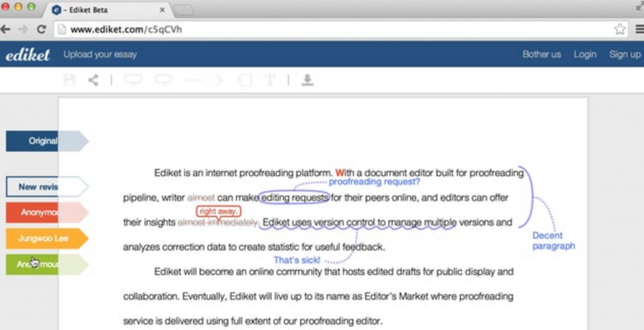Select the green Anonymous revision tab
This screenshot has height=330, width=644.
(47, 265)
